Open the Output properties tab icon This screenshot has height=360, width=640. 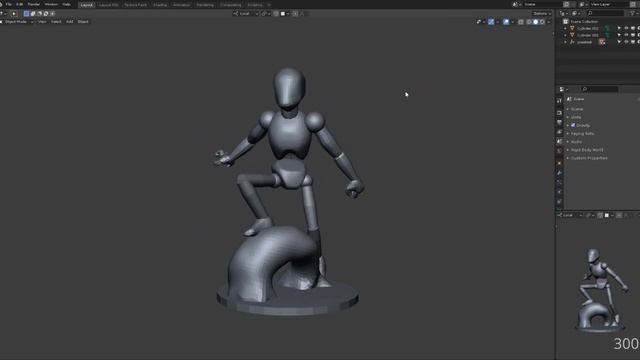[559, 122]
